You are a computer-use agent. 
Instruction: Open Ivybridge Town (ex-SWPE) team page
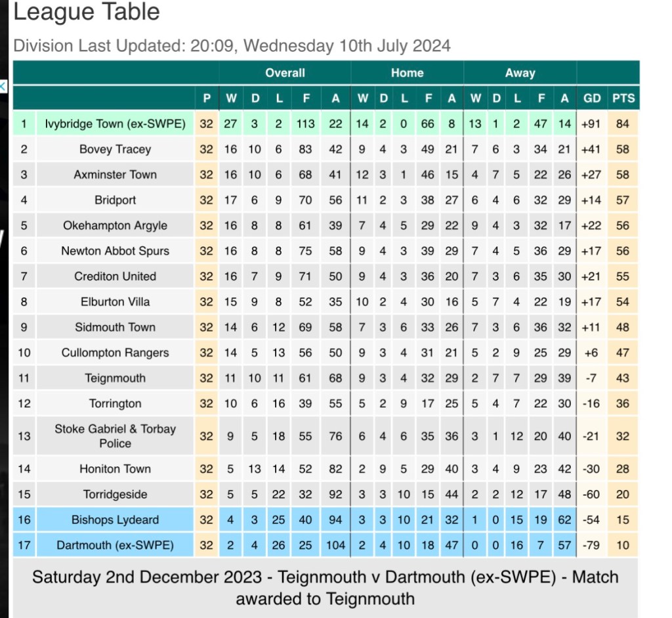click(x=115, y=123)
